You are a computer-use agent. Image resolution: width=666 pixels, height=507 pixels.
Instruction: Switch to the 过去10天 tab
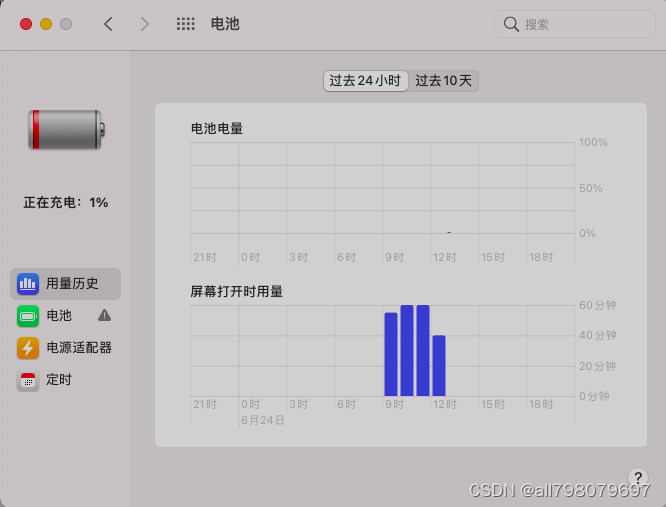[443, 81]
